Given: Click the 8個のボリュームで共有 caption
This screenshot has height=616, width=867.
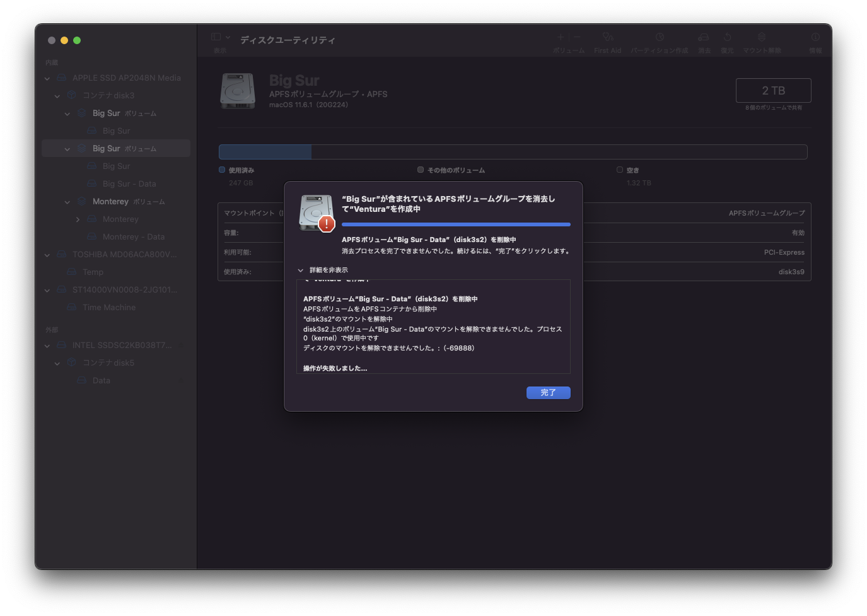Looking at the screenshot, I should [x=774, y=108].
